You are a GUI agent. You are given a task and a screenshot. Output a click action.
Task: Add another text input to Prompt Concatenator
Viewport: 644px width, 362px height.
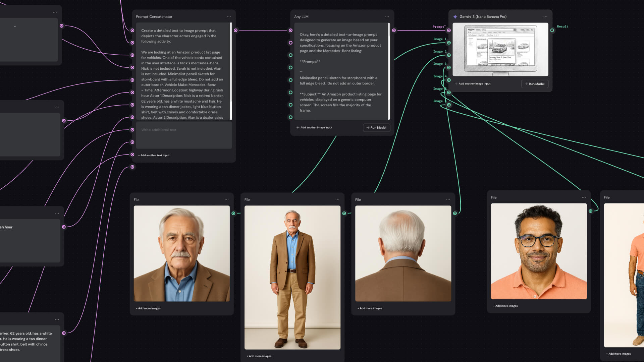click(154, 156)
